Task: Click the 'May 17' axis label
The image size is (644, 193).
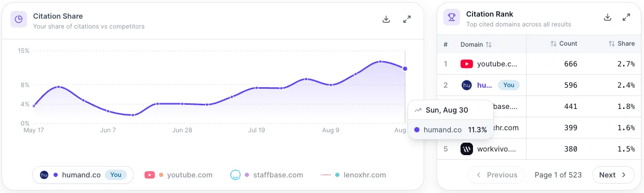Action: click(x=33, y=130)
